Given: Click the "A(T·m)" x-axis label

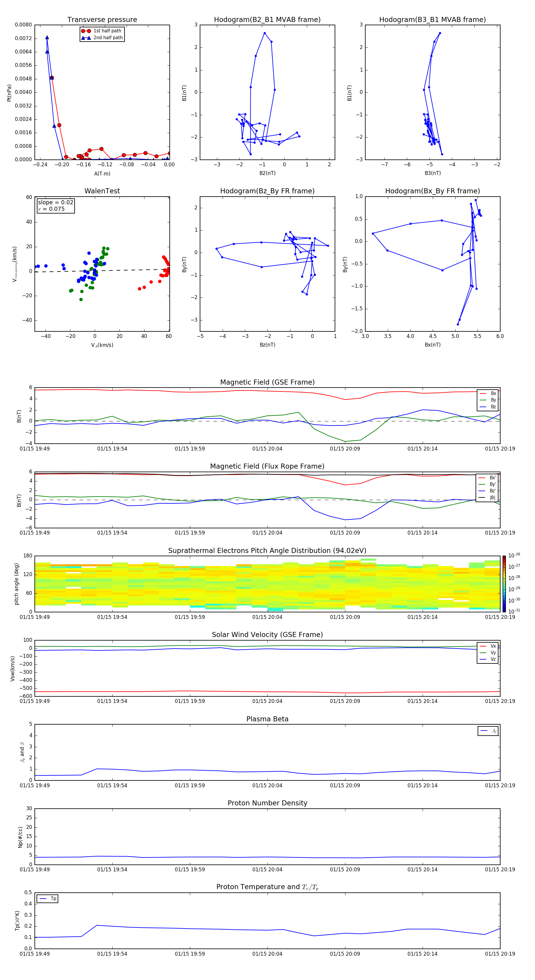Looking at the screenshot, I should [102, 173].
